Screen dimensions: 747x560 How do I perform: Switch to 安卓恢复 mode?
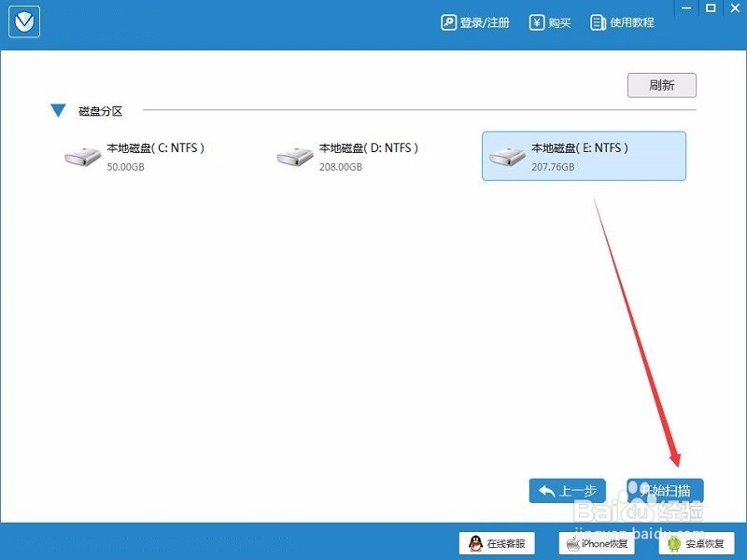699,543
